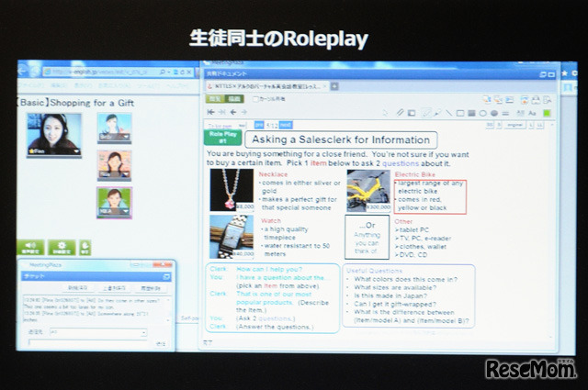Click the browser refresh icon
Screen dimensions: 588x390
(x=182, y=72)
